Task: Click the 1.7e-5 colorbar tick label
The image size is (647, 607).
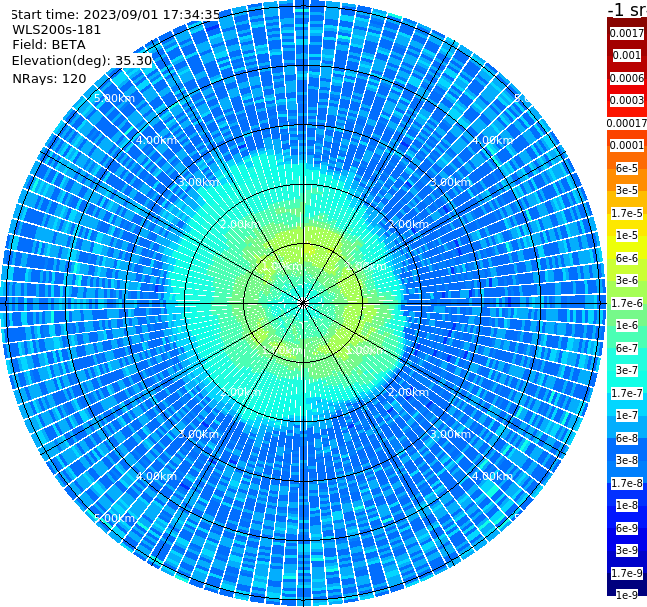Action: pyautogui.click(x=627, y=213)
